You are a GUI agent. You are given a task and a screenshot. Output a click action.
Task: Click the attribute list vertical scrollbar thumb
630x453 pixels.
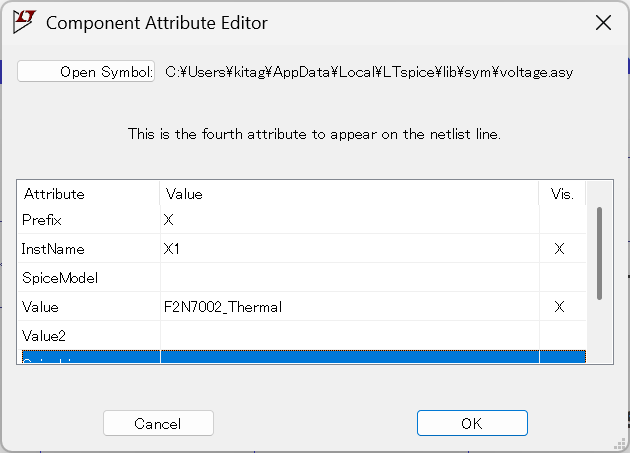pos(599,253)
